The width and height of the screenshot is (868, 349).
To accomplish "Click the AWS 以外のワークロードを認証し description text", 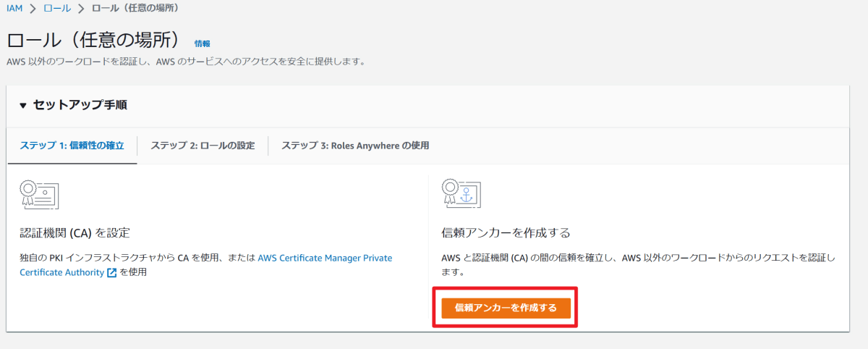I will [x=186, y=62].
